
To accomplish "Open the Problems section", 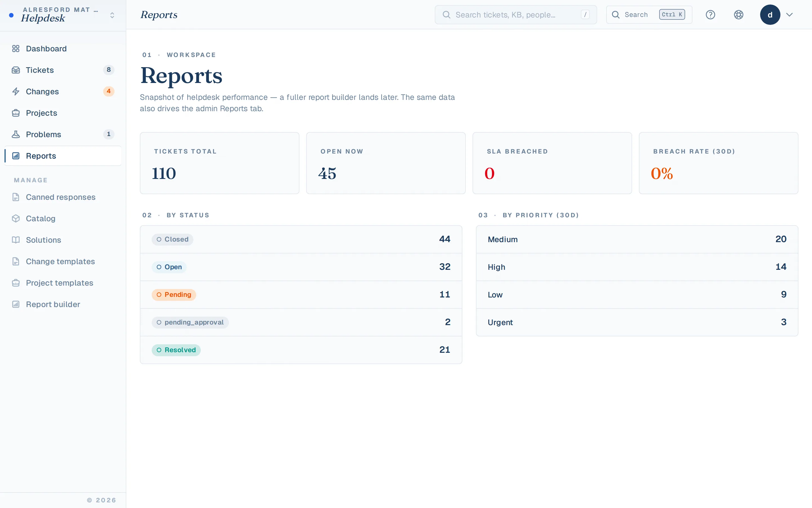I will [x=63, y=134].
